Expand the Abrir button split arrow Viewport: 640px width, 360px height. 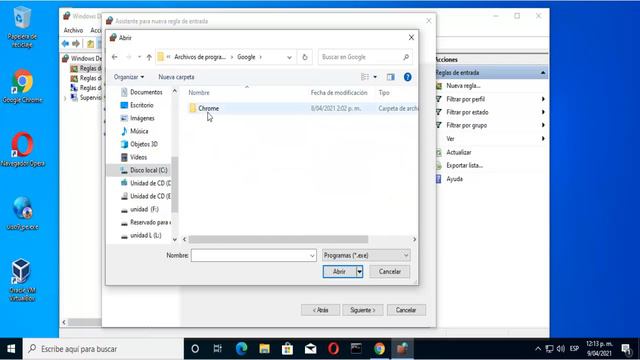tap(360, 271)
